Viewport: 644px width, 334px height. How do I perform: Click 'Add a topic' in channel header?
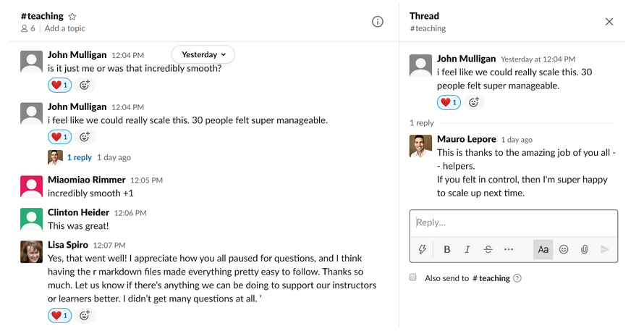coord(65,28)
